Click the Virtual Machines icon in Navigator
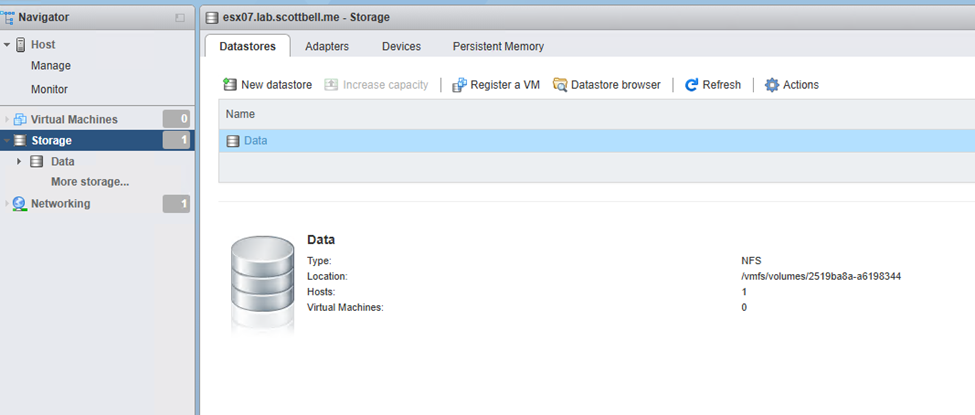The height and width of the screenshot is (415, 975). (20, 120)
